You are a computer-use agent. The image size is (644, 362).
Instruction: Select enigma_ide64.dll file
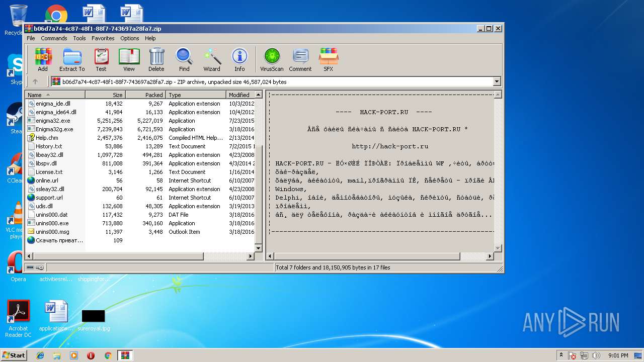tap(56, 112)
